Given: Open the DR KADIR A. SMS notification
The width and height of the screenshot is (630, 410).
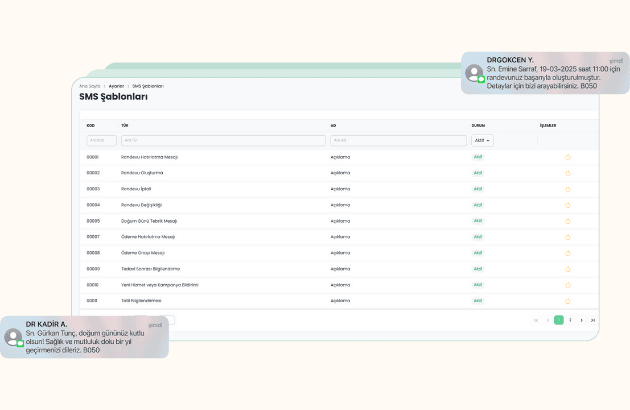Looking at the screenshot, I should 84,337.
